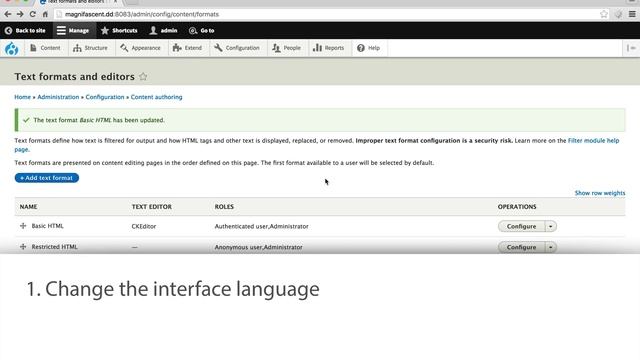Open the People admin menu

tap(287, 48)
